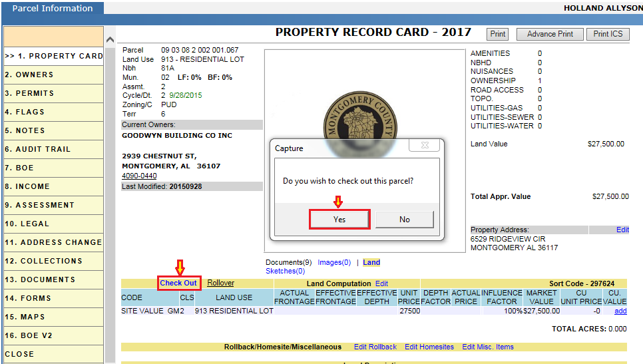Click Edit beside Land Computation
Viewport: 643px width, 364px height.
point(381,283)
